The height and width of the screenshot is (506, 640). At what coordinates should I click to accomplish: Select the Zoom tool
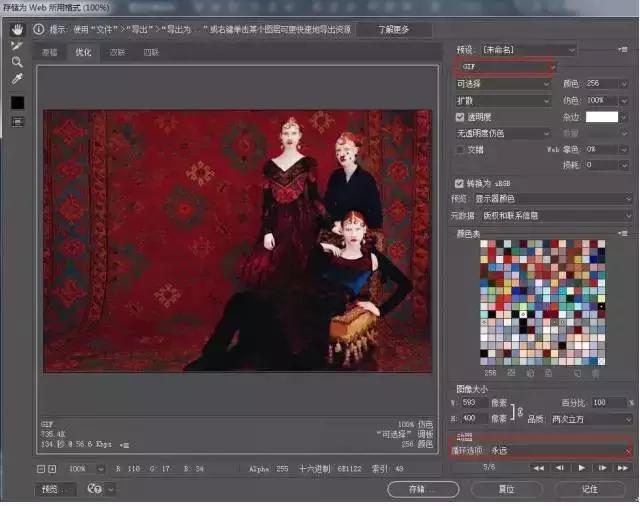pyautogui.click(x=17, y=62)
